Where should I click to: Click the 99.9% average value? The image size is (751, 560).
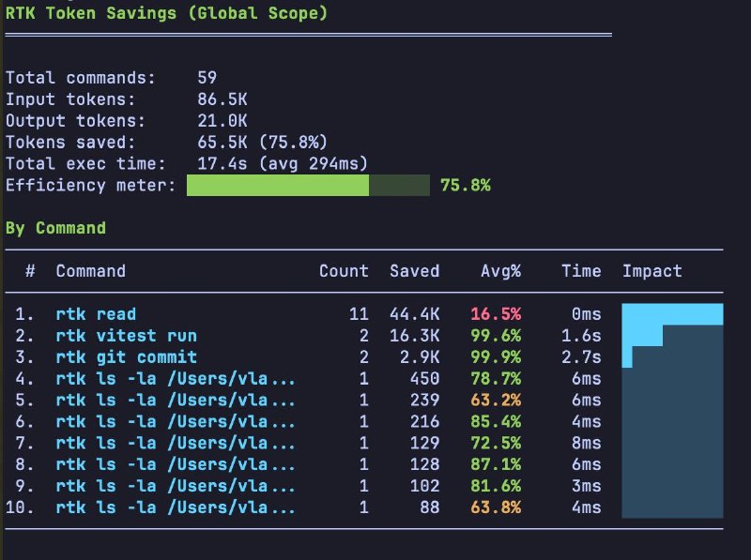[496, 357]
